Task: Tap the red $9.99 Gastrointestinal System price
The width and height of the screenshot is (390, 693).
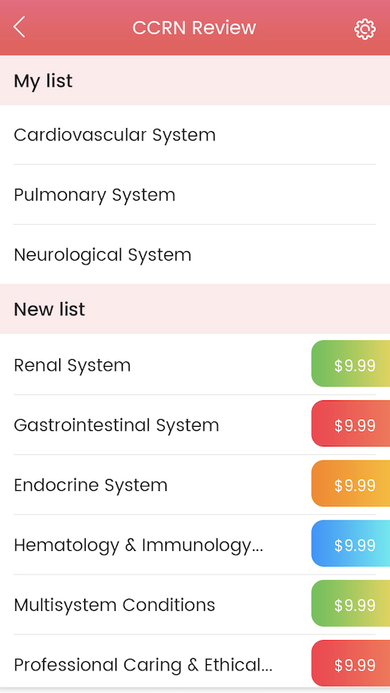Action: coord(351,423)
